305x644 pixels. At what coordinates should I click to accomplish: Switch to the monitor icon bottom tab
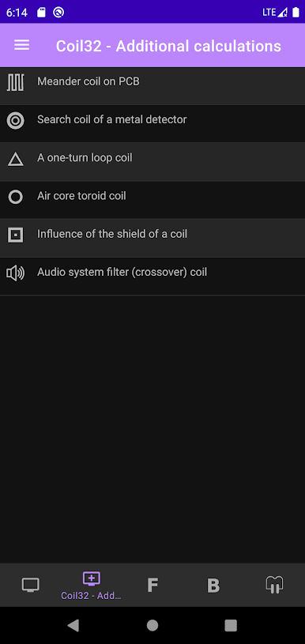point(30,585)
